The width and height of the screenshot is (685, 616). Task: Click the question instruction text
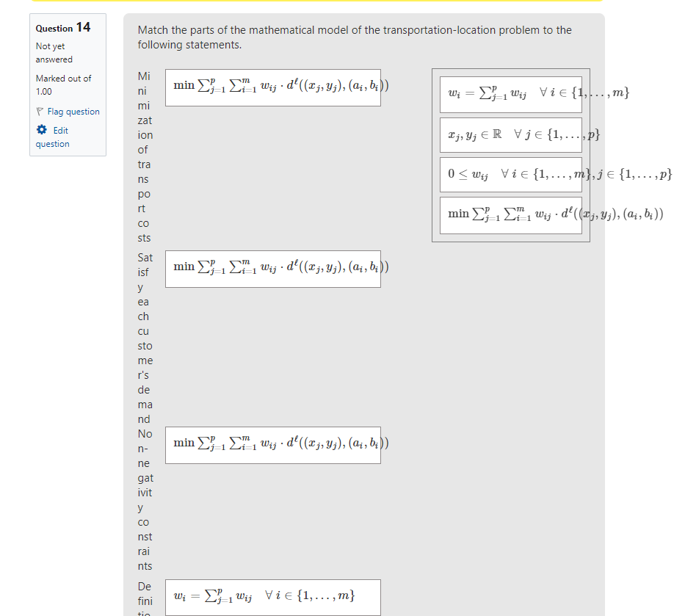[x=355, y=37]
